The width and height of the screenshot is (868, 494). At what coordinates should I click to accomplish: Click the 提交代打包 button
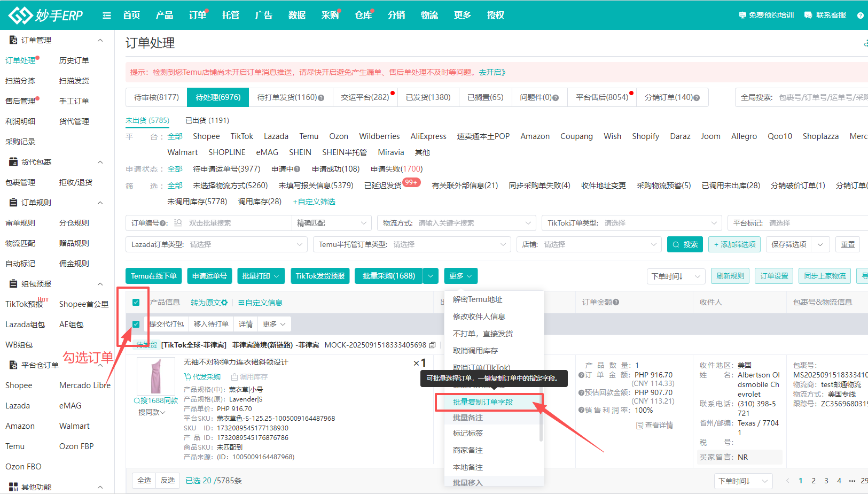(x=167, y=324)
